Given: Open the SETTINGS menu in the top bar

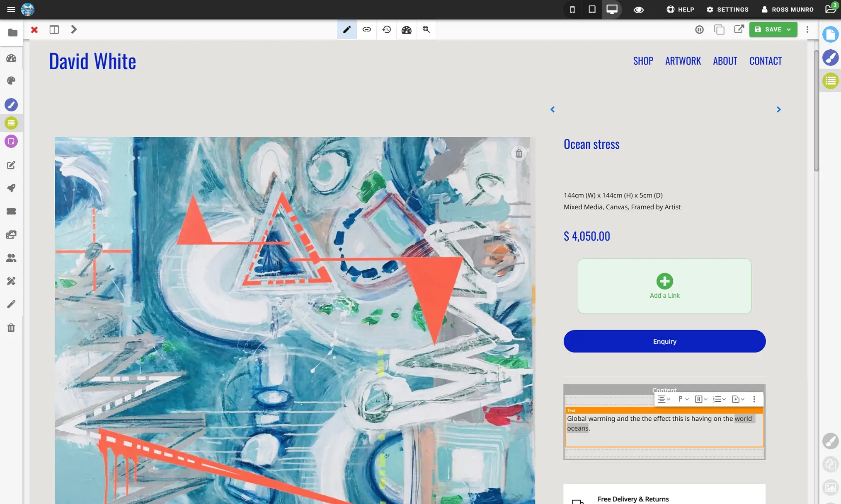Looking at the screenshot, I should point(727,9).
